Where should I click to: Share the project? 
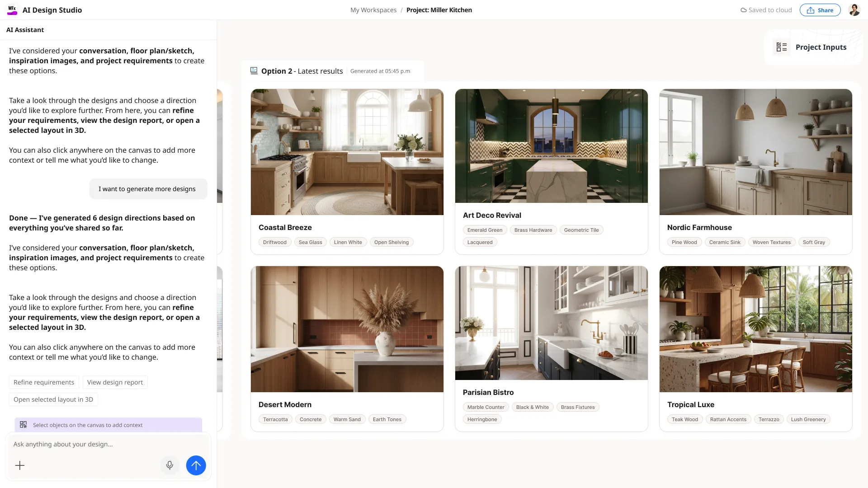820,10
